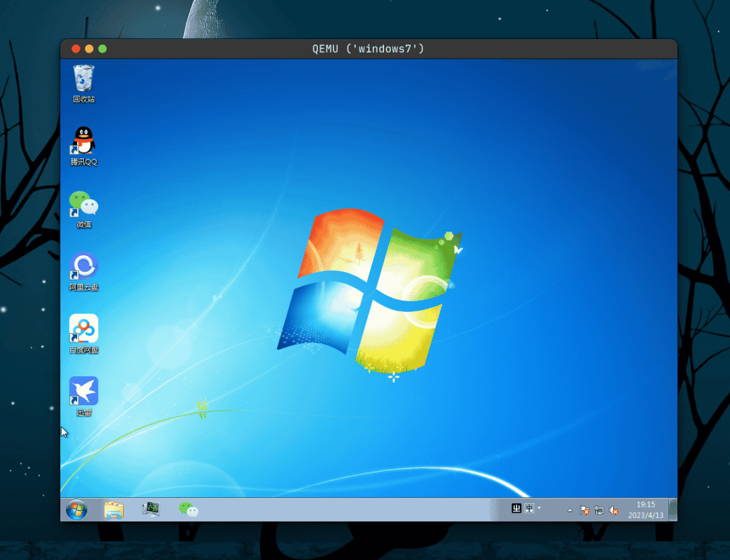Open WeChat from the taskbar
The height and width of the screenshot is (560, 730).
(189, 509)
